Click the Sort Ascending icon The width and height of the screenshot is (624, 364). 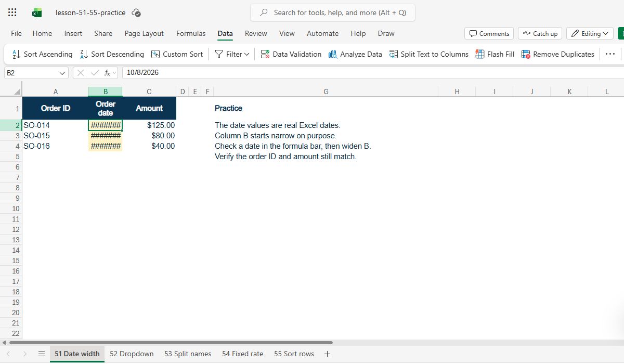(16, 54)
